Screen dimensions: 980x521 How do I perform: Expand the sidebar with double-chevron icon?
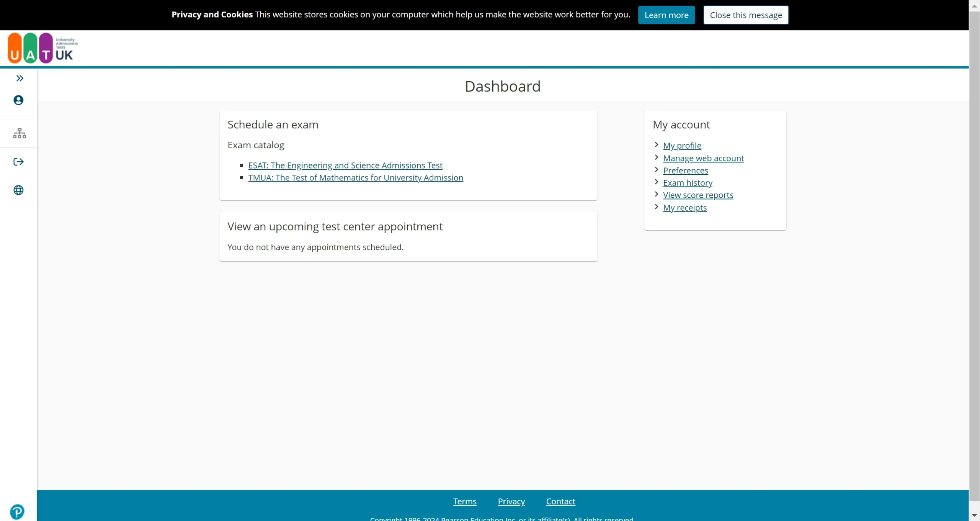(20, 79)
